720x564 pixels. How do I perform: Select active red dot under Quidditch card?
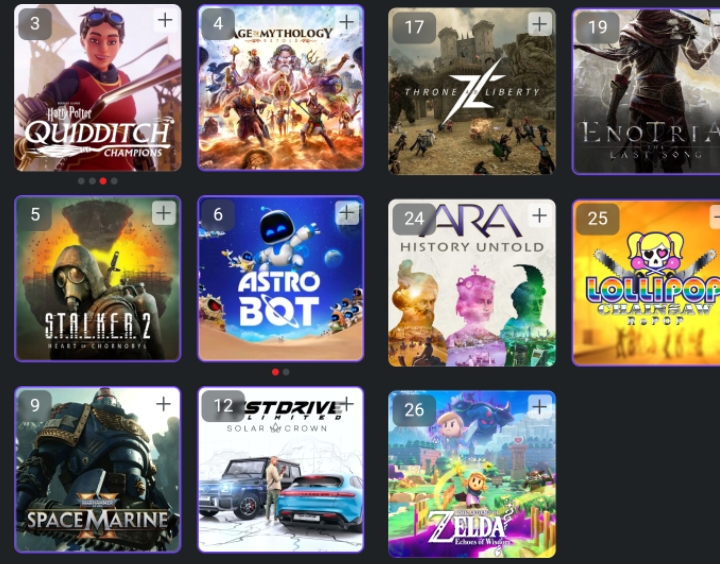coord(103,181)
